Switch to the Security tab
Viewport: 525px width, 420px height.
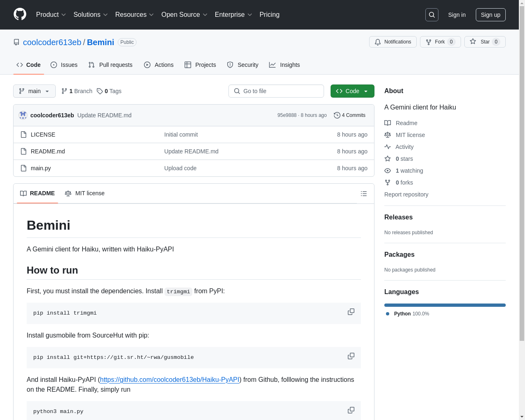pyautogui.click(x=243, y=65)
